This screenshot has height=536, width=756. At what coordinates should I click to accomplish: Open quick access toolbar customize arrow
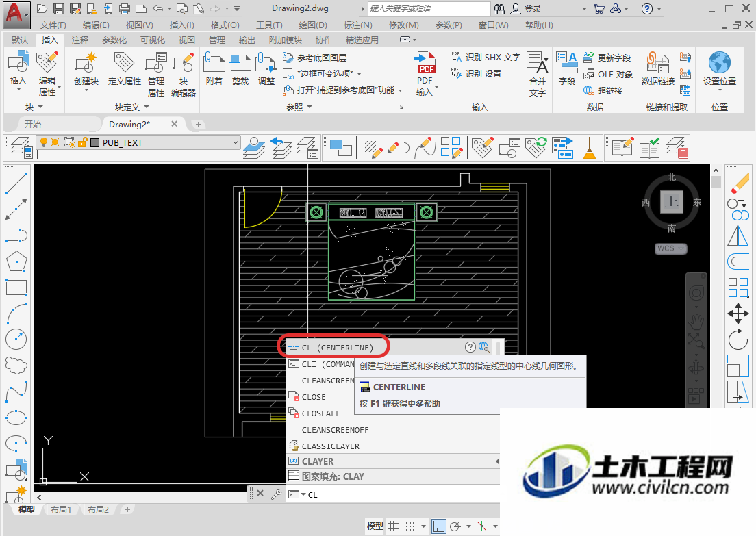[237, 9]
